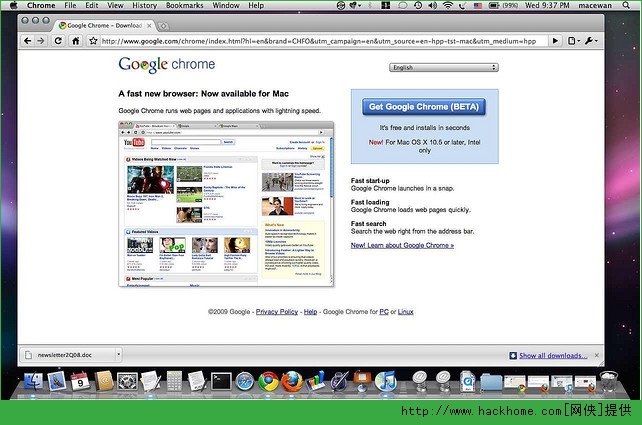The width and height of the screenshot is (642, 425).
Task: Open the Help menu in the menu bar
Action: coord(256,5)
